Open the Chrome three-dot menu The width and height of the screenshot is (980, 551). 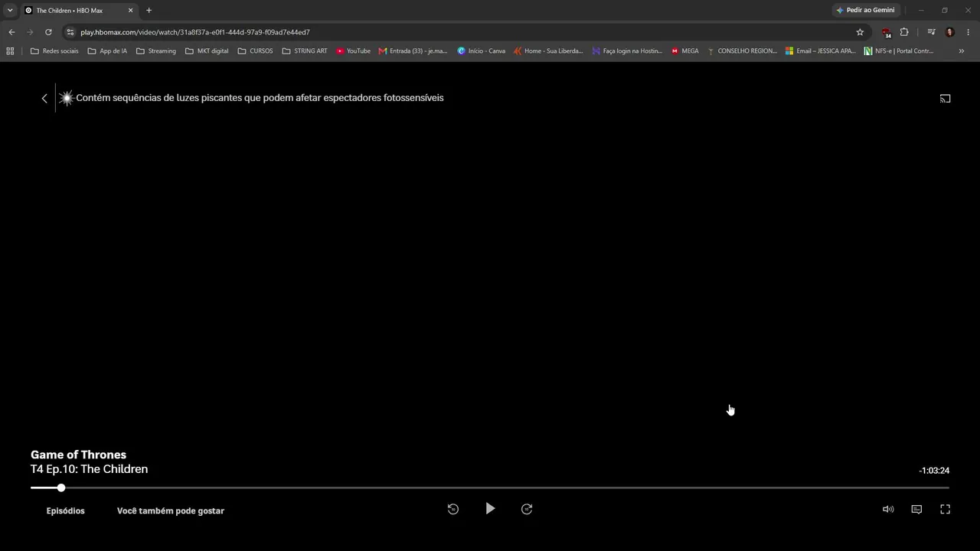pos(969,32)
